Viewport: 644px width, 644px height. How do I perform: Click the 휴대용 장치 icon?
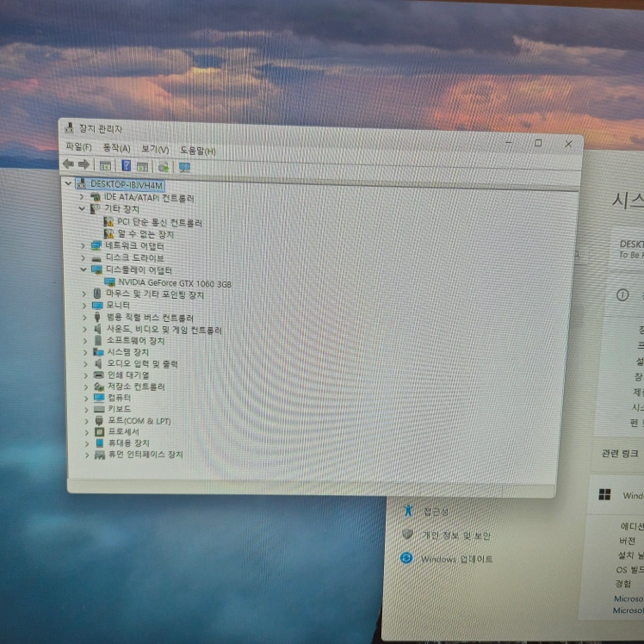coord(99,443)
